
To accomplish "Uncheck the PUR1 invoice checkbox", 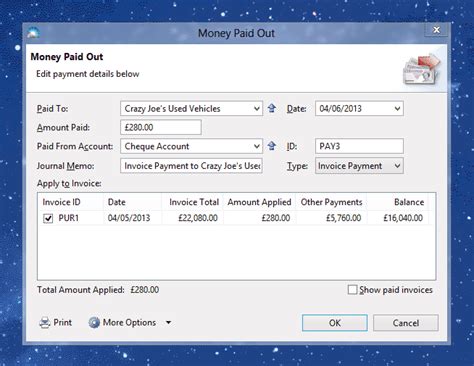I will pos(48,218).
